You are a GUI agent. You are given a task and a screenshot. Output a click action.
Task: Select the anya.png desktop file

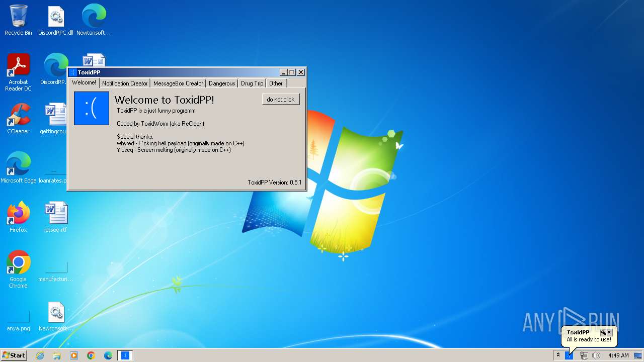[x=18, y=320]
